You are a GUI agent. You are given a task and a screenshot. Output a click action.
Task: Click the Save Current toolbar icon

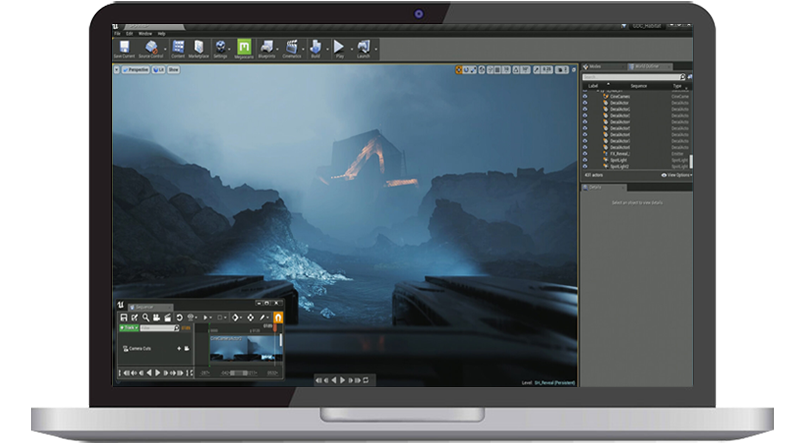point(125,48)
